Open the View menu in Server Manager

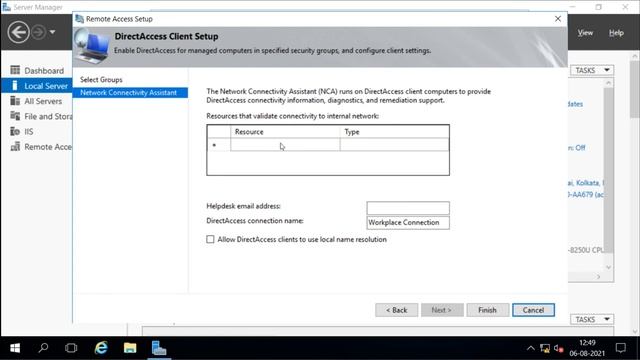pos(585,33)
